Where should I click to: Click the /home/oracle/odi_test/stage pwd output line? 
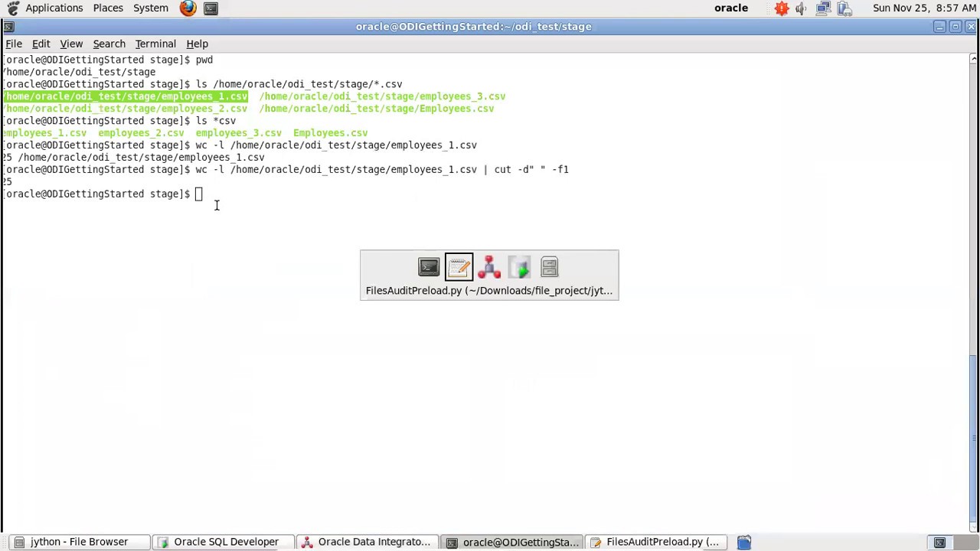80,72
